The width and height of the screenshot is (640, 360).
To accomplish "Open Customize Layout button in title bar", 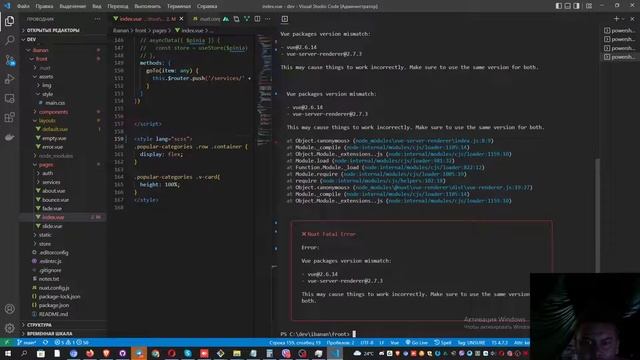I will pos(589,6).
